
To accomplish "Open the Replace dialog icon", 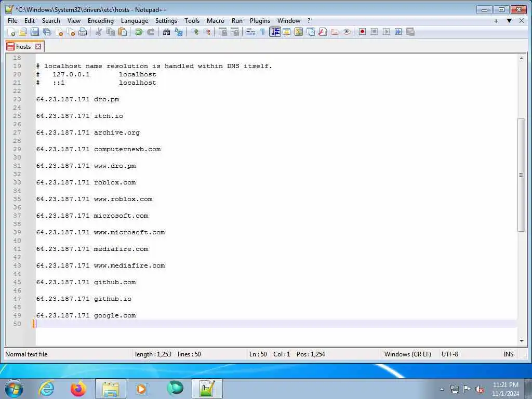I will point(179,32).
